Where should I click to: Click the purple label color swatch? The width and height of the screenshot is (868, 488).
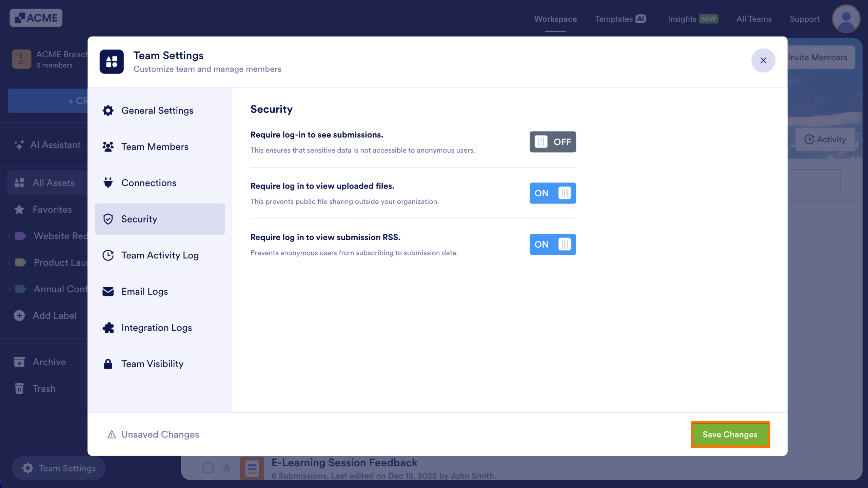[21, 236]
